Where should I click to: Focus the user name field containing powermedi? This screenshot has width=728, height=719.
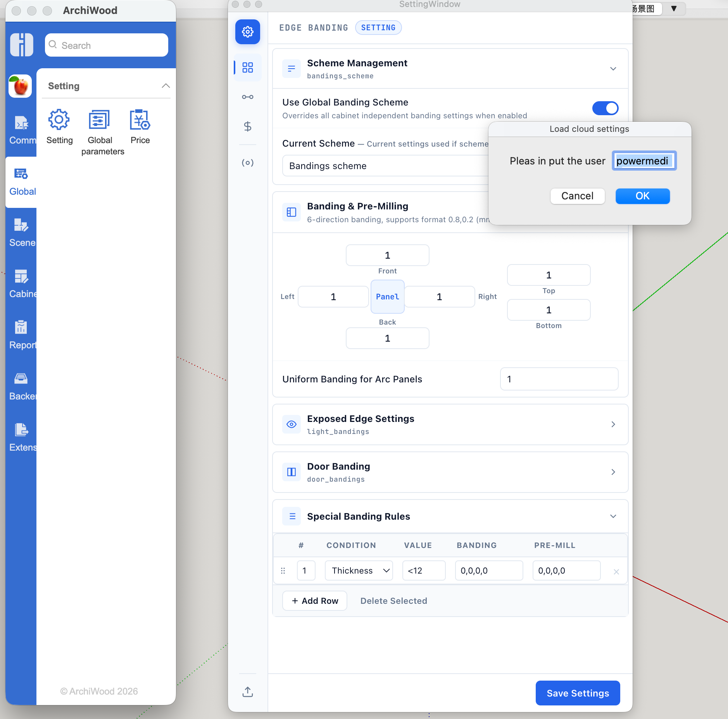[644, 161]
